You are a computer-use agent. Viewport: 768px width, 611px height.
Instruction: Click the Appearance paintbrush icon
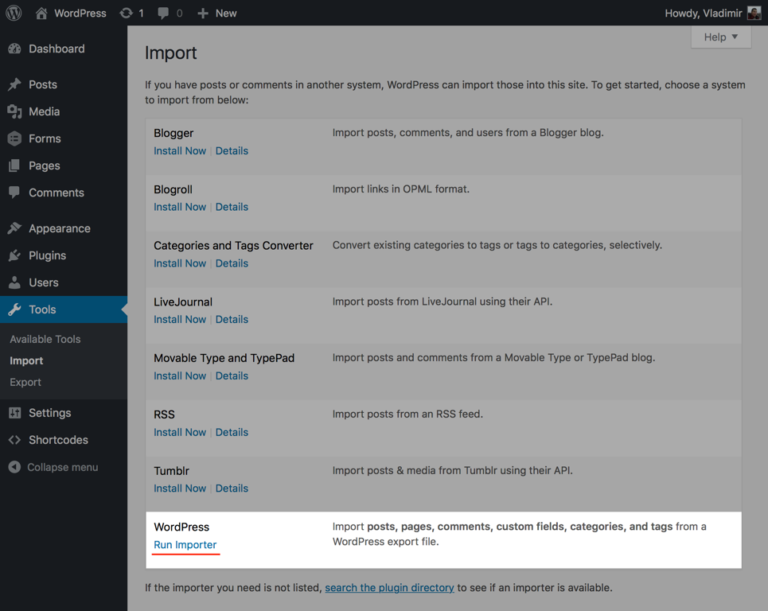tap(15, 228)
